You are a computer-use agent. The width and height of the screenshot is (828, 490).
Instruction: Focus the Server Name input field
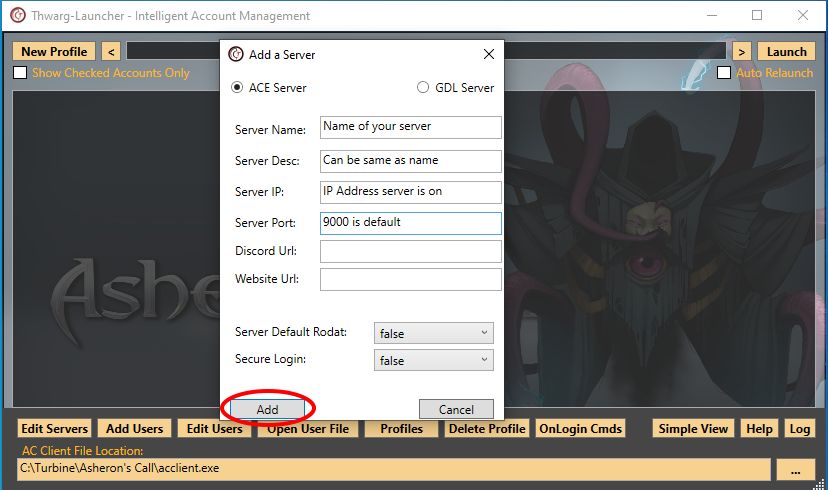410,127
